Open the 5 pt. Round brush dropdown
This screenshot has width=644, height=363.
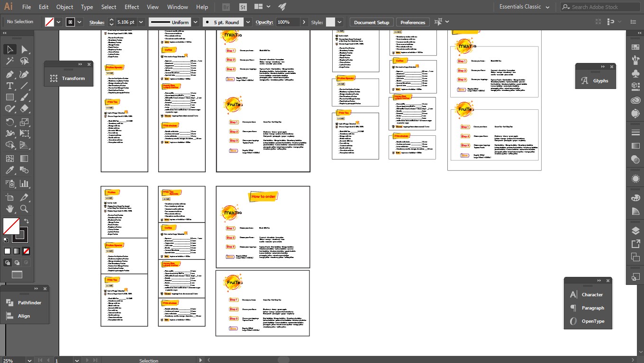click(x=248, y=22)
